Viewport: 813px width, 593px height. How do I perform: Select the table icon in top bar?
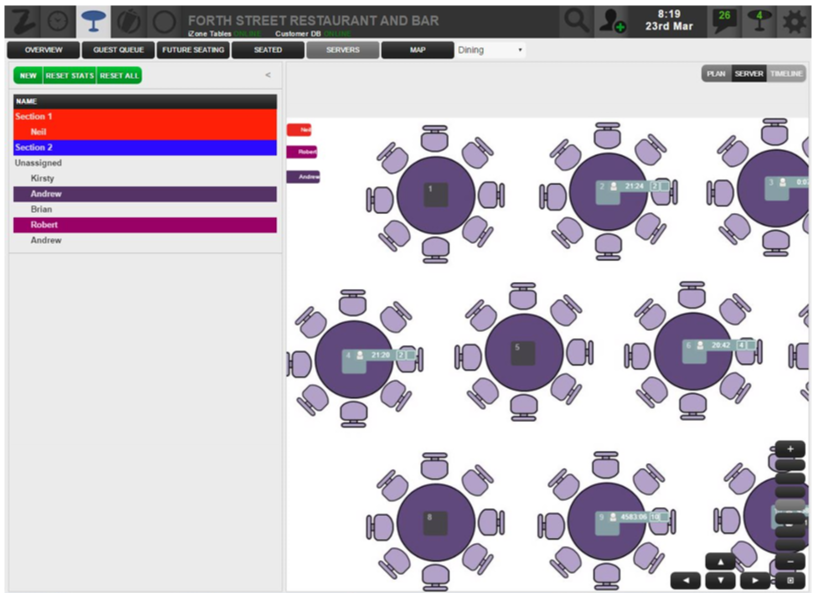(95, 20)
